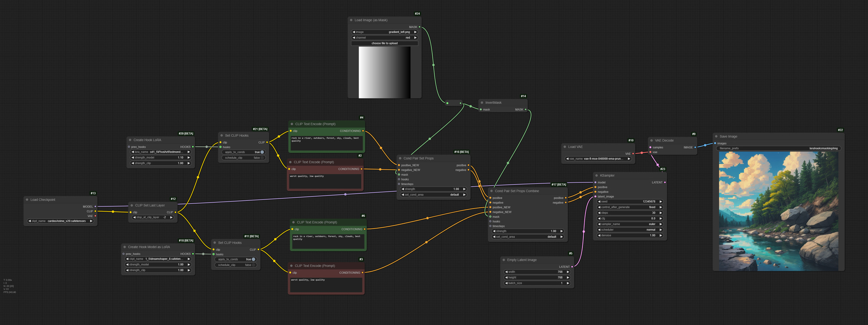Click the VAE output port on Load Checkpoint
This screenshot has width=868, height=325.
tap(95, 216)
